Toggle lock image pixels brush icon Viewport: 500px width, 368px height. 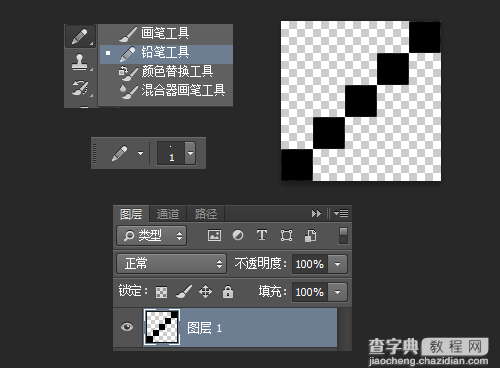[x=184, y=292]
